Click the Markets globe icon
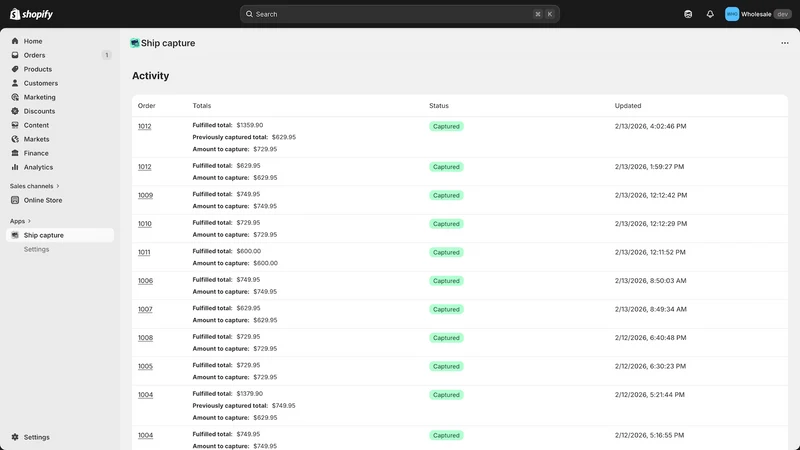 click(15, 139)
